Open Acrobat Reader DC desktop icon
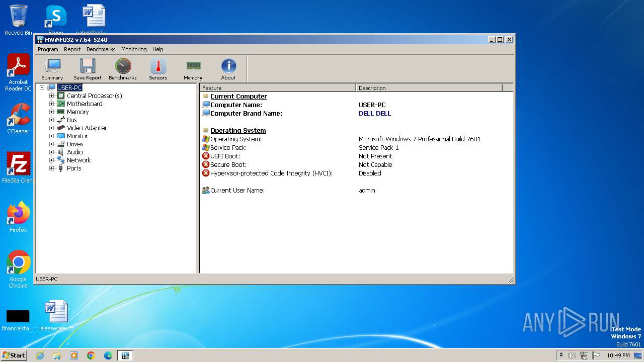Image resolution: width=644 pixels, height=362 pixels. 18,72
